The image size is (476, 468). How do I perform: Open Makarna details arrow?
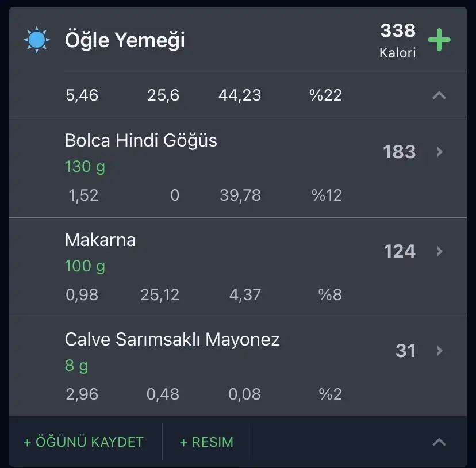click(439, 251)
